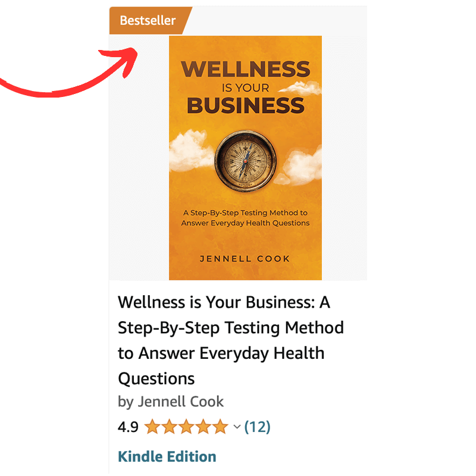Click the orange Bestseller badge
The width and height of the screenshot is (476, 476).
click(149, 20)
